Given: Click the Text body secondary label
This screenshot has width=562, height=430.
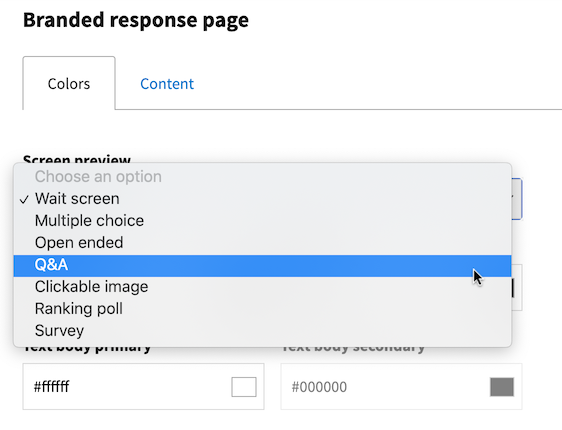Looking at the screenshot, I should [353, 348].
